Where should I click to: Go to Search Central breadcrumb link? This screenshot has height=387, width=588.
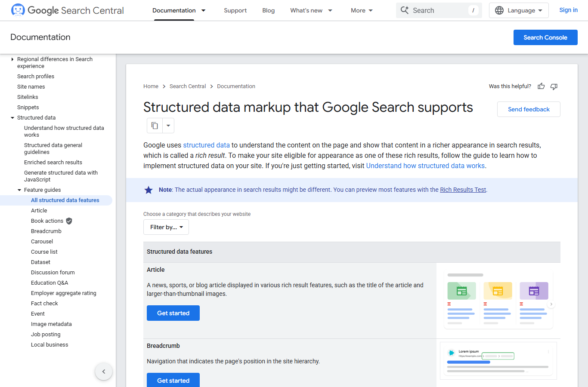click(x=188, y=86)
